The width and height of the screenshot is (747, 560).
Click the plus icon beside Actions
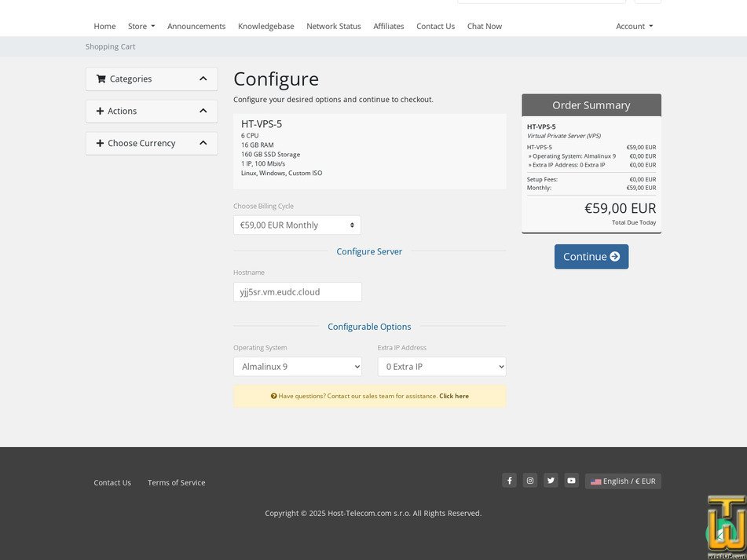pyautogui.click(x=100, y=111)
